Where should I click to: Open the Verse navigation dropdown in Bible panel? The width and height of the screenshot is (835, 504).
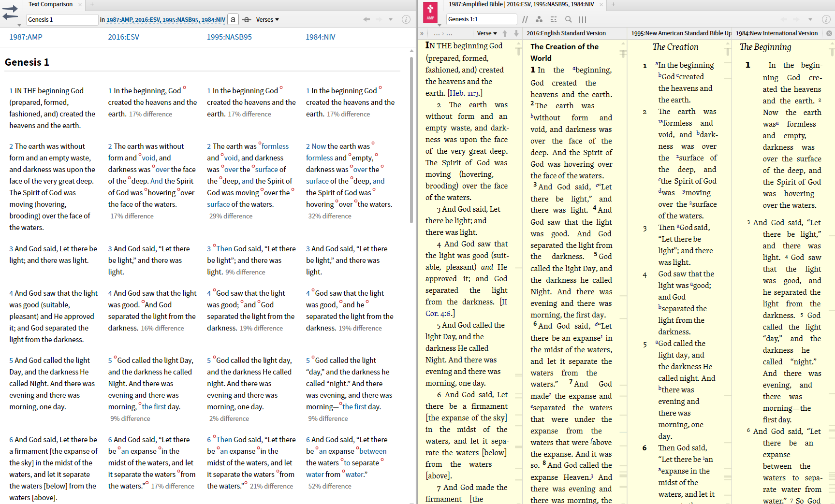487,33
